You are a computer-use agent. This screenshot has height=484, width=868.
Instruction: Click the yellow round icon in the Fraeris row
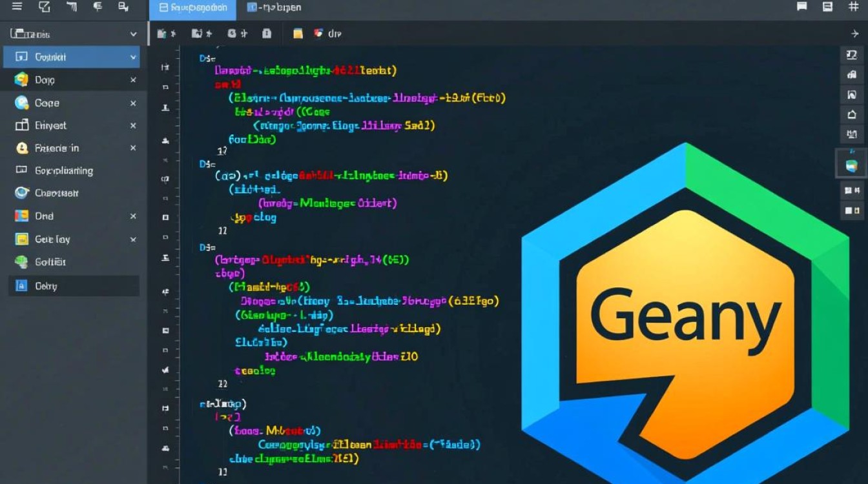(22, 148)
